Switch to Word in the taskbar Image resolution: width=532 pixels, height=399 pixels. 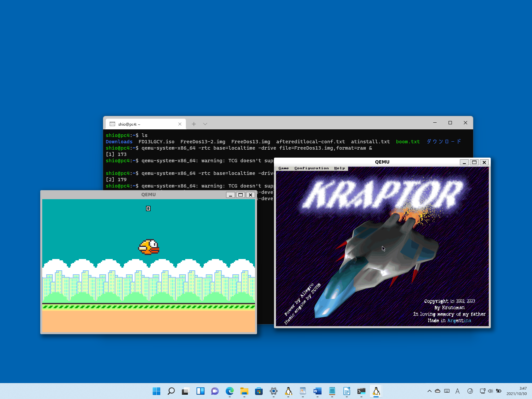pos(318,391)
